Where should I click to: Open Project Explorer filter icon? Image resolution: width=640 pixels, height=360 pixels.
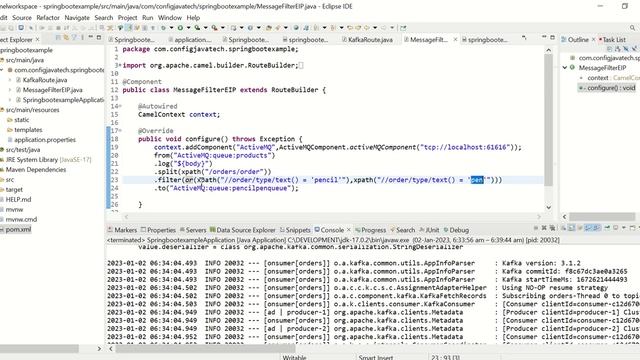(74, 38)
